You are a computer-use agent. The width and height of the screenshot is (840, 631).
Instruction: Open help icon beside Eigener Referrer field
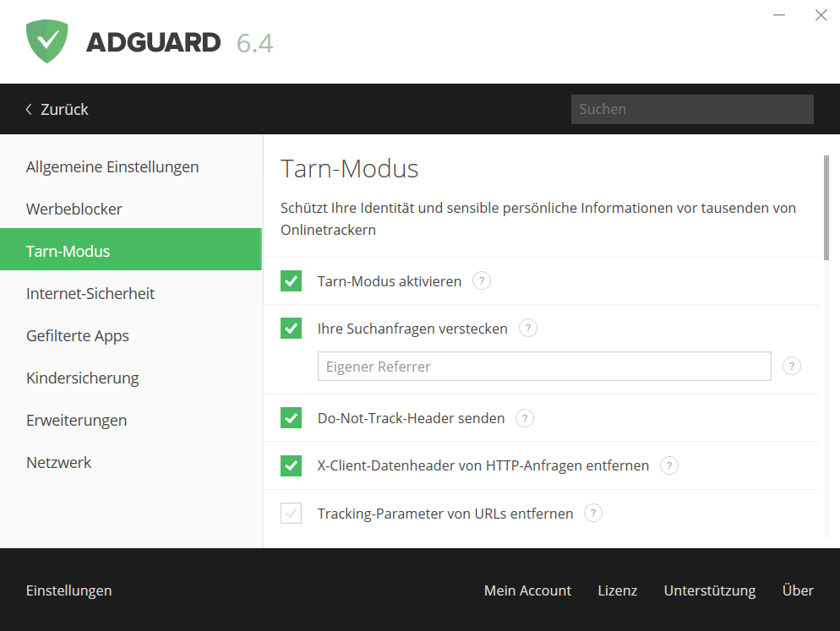pos(792,367)
